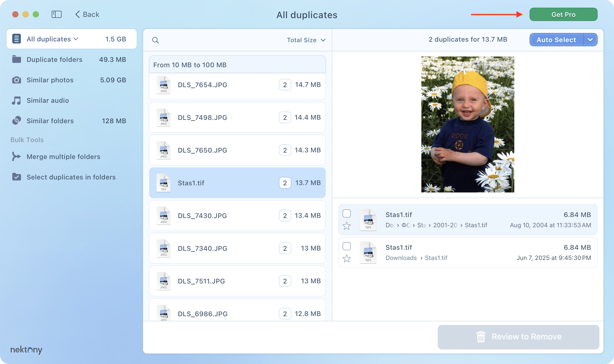Click the Select duplicates in folders icon

click(x=17, y=177)
